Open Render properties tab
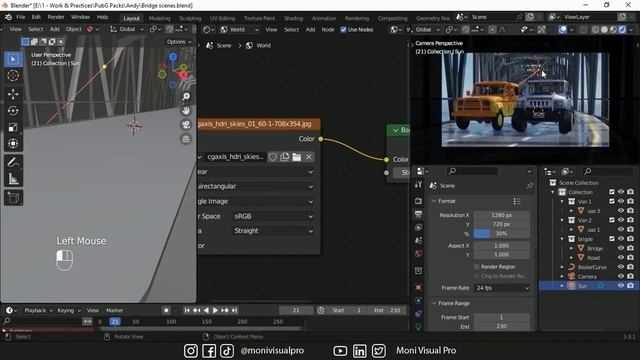 click(418, 201)
